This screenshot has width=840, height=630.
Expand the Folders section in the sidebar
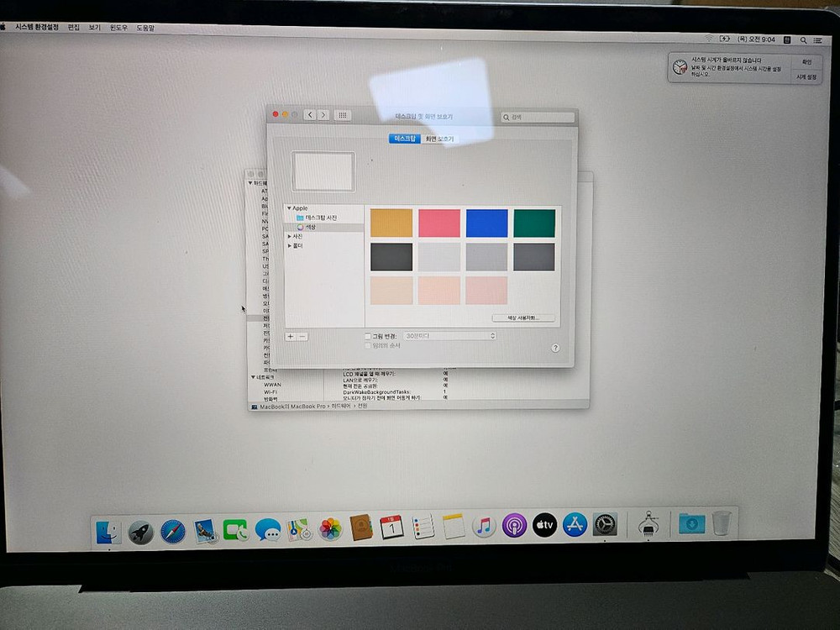click(x=290, y=245)
